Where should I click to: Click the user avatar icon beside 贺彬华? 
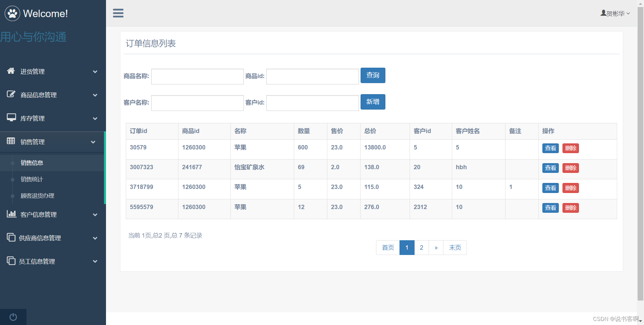click(603, 13)
